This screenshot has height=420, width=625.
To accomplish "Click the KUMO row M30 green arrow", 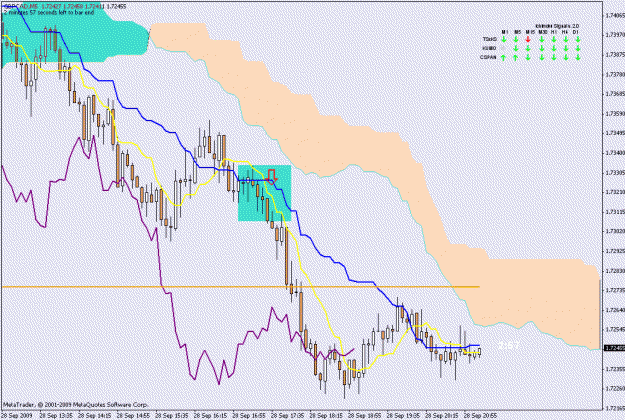I will [542, 48].
